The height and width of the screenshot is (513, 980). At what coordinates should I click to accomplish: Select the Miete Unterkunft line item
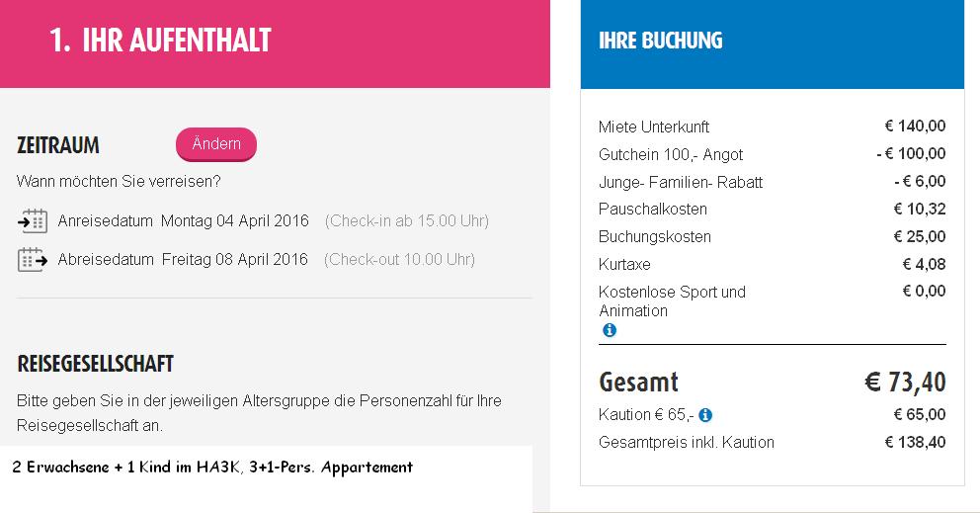(654, 127)
